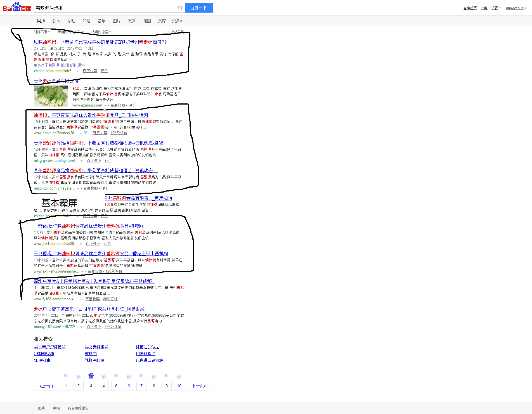Open the 106条评价 reviews link

click(x=119, y=133)
